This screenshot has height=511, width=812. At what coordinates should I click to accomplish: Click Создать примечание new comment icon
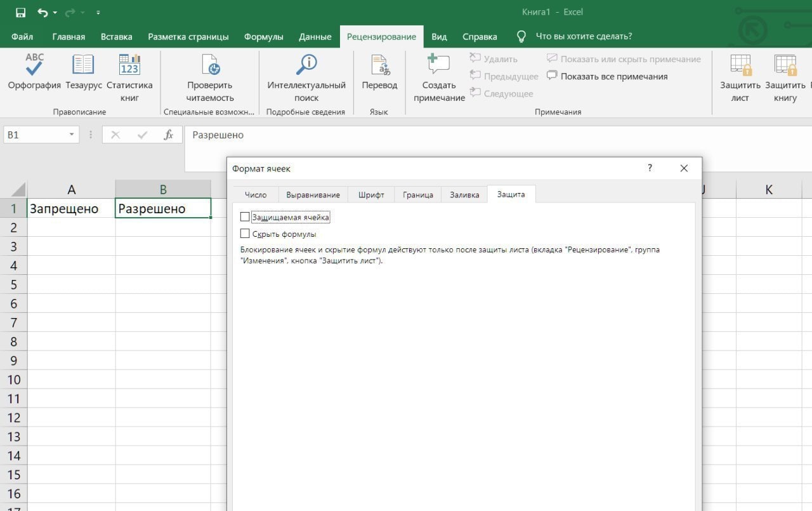click(439, 65)
